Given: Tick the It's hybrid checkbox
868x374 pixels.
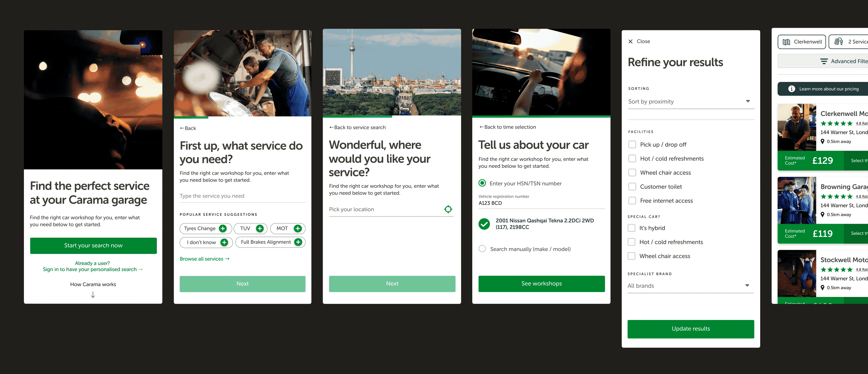Looking at the screenshot, I should [631, 228].
